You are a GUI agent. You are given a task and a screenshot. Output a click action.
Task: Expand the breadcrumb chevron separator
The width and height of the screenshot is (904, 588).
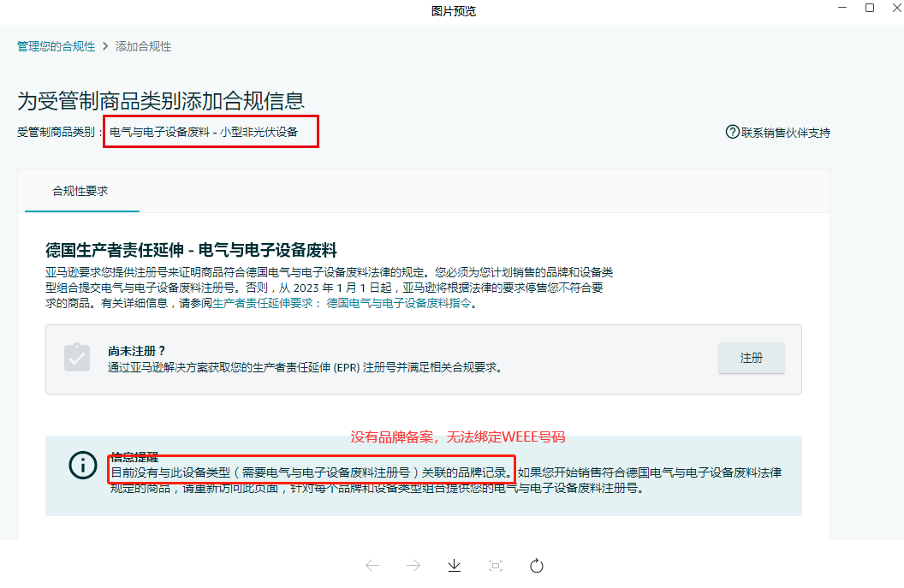pos(105,46)
